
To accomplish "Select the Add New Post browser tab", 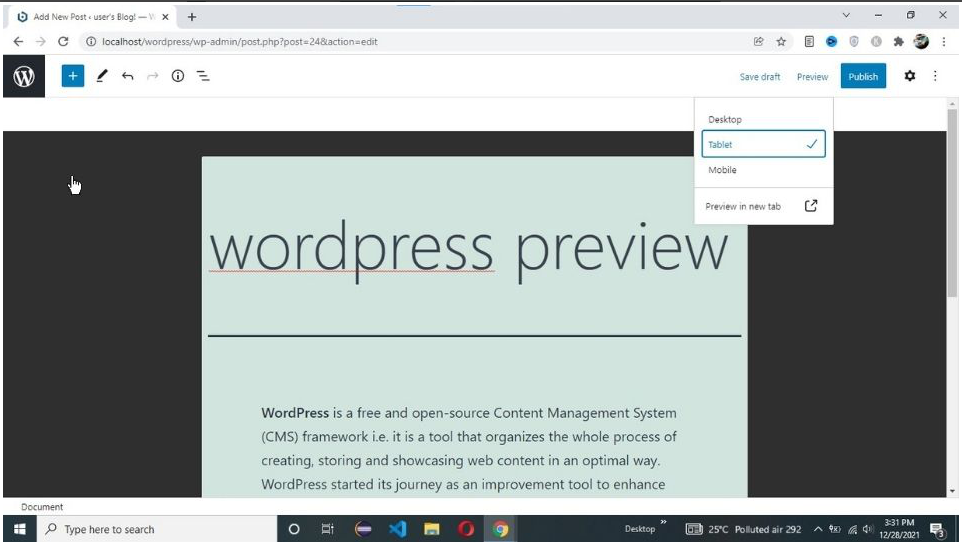I will [x=89, y=17].
